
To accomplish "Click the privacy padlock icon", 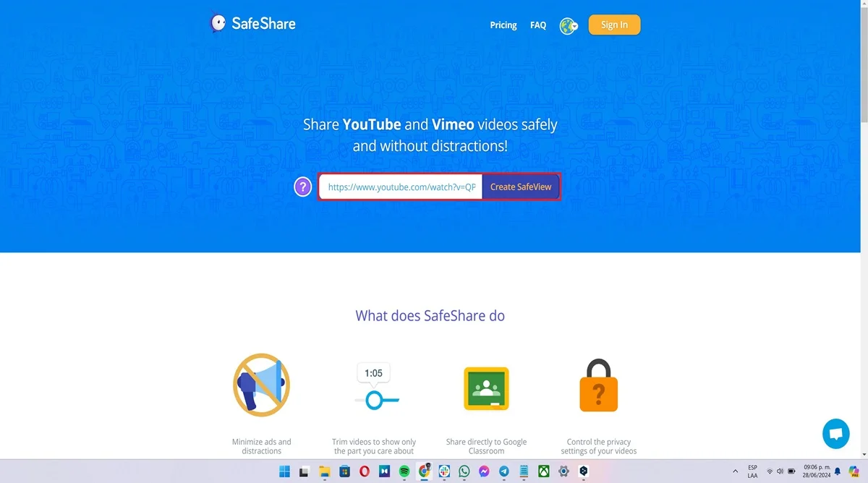I will pyautogui.click(x=598, y=388).
